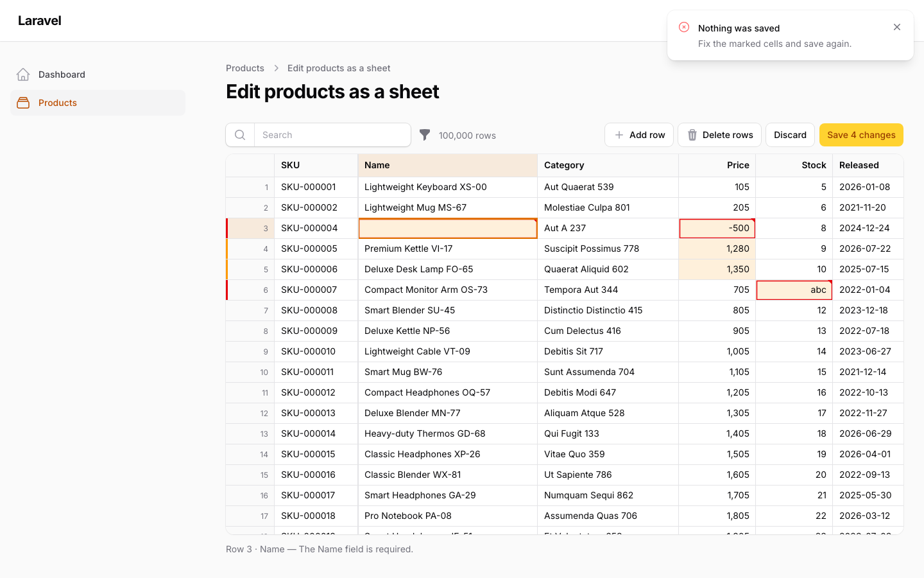
Task: Focus the Search input field
Action: click(x=332, y=135)
